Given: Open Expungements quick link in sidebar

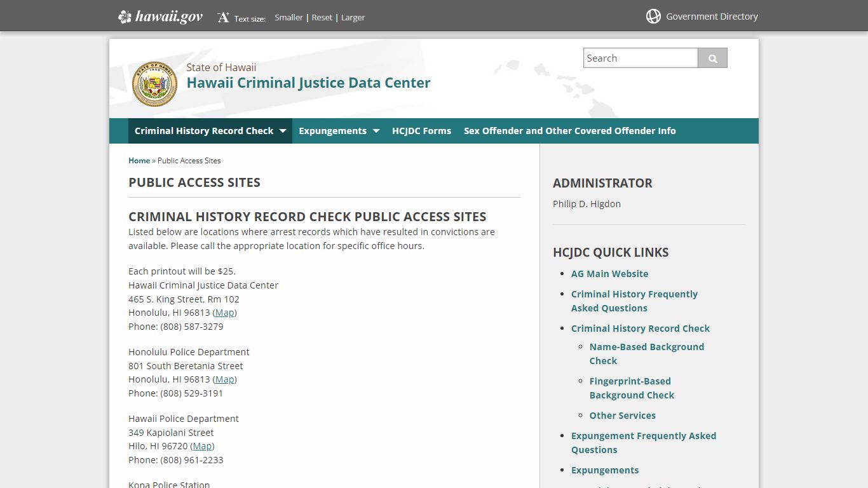Looking at the screenshot, I should pos(605,470).
